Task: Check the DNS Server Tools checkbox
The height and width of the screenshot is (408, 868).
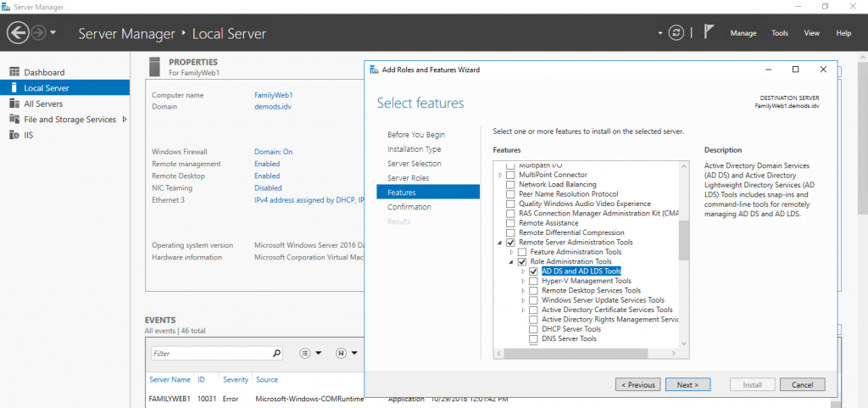Action: tap(533, 338)
